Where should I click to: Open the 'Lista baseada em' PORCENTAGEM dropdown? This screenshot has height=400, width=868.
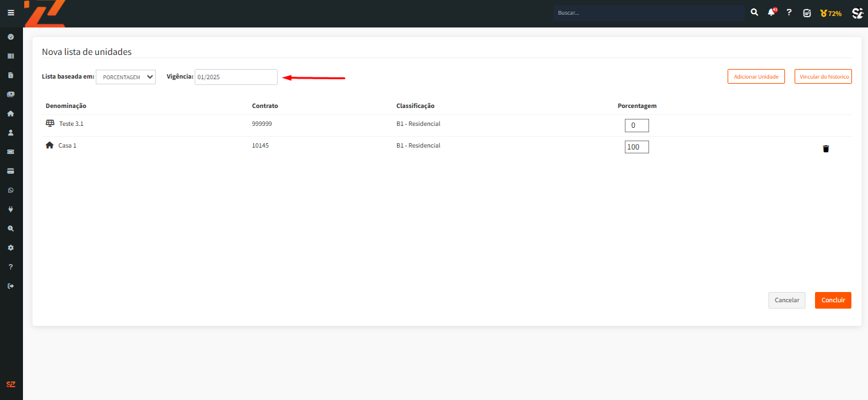tap(126, 77)
